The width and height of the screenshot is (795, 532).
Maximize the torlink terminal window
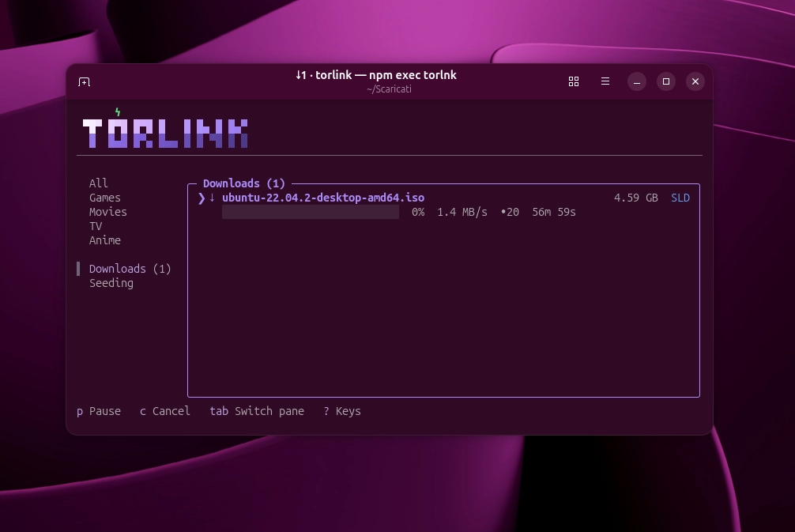click(x=666, y=81)
